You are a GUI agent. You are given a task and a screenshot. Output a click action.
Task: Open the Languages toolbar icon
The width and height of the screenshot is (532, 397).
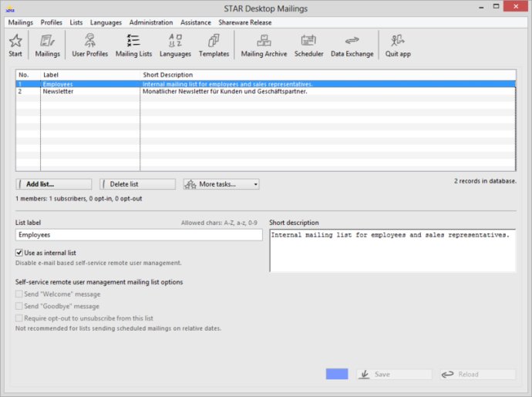coord(175,45)
